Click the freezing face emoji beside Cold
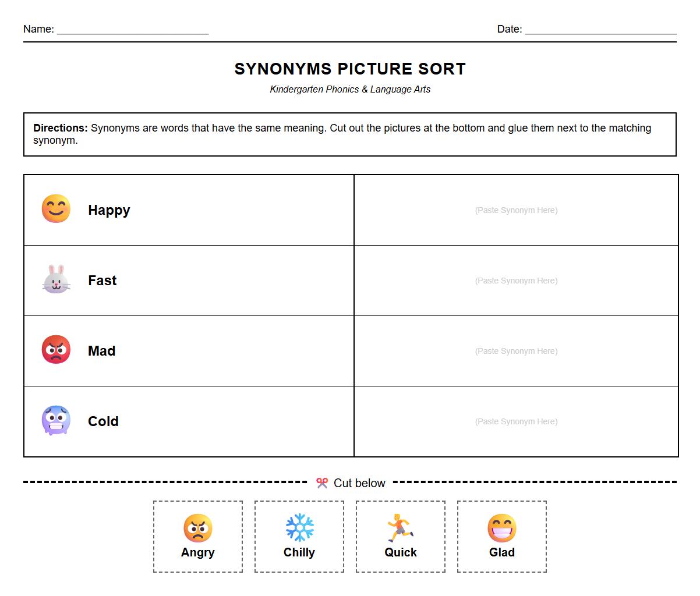Viewport: 700px width, 596px height. [55, 419]
